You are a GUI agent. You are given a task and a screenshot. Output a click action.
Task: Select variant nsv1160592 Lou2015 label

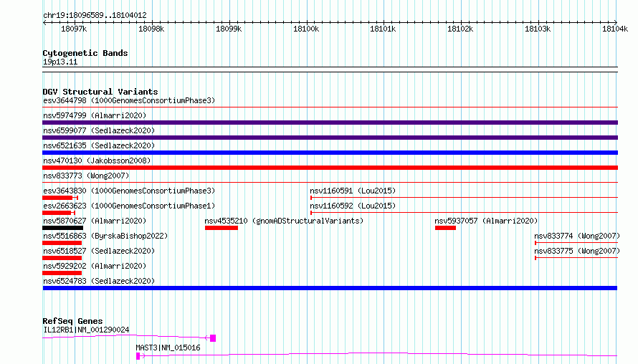click(x=353, y=206)
